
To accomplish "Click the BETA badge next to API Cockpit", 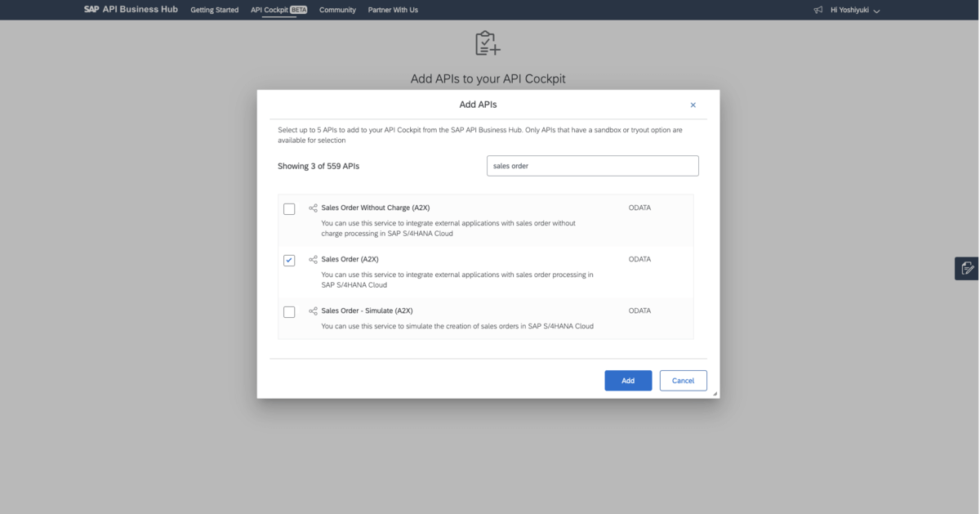I will coord(298,10).
